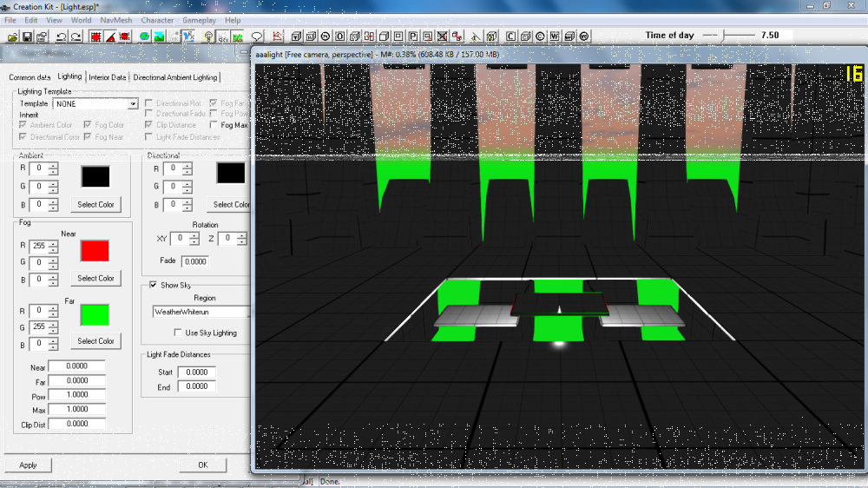Toggle the Show Sky checkbox
The image size is (868, 488).
pos(153,285)
